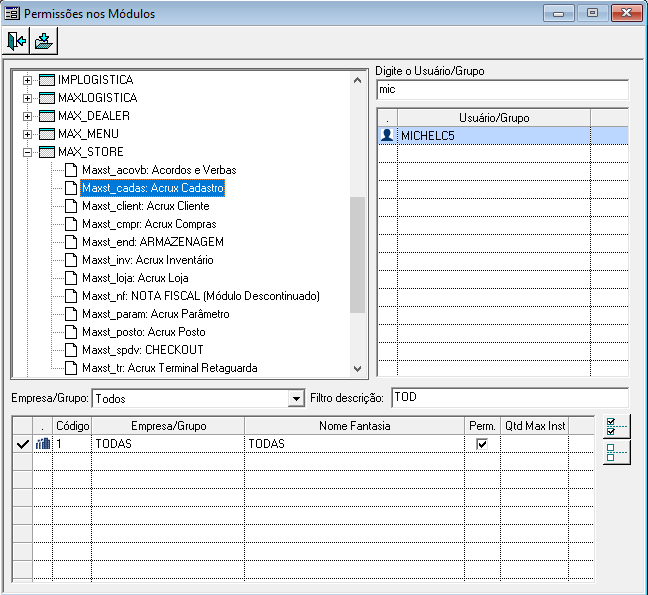Expand the MAX_DEALER tree node
This screenshot has height=595, width=648.
(27, 116)
